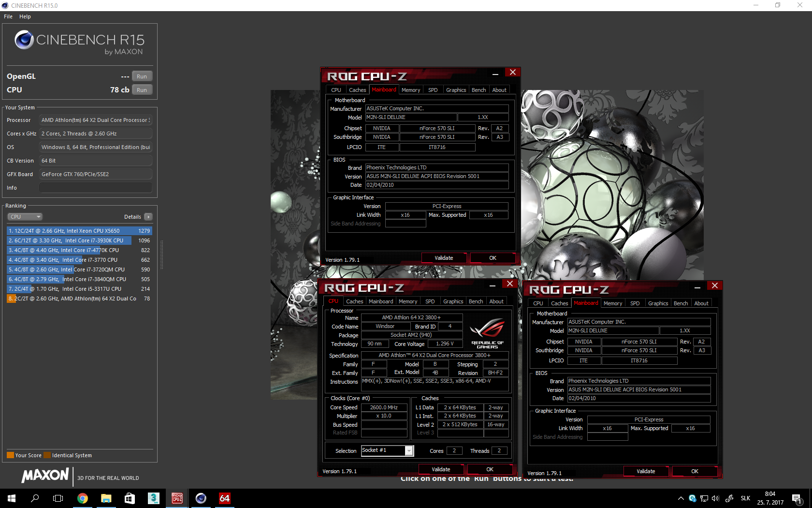Open the CPU ranking dropdown
Viewport: 812px width, 508px height.
pos(25,217)
